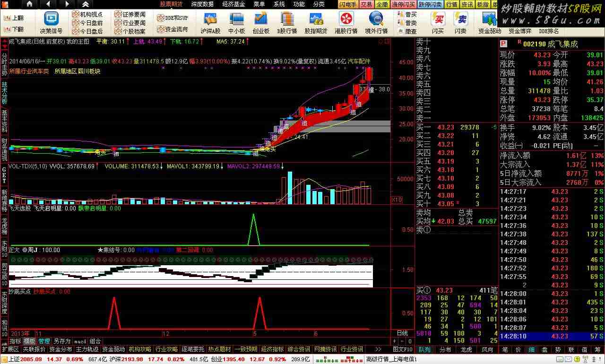Open 机构视点 institutional views
This screenshot has width=605, height=364.
point(87,14)
